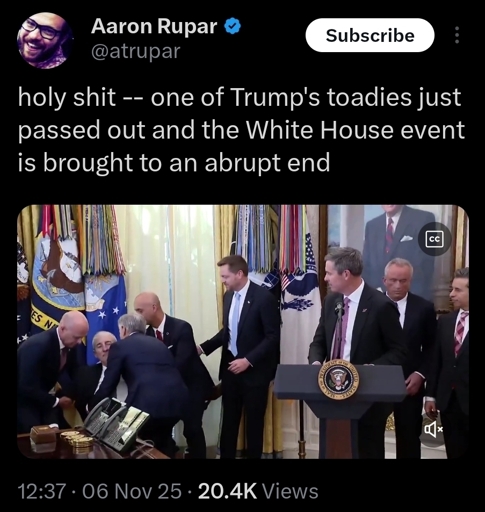The image size is (485, 512).
Task: Click the presidential seal on the podium
Action: click(x=338, y=380)
